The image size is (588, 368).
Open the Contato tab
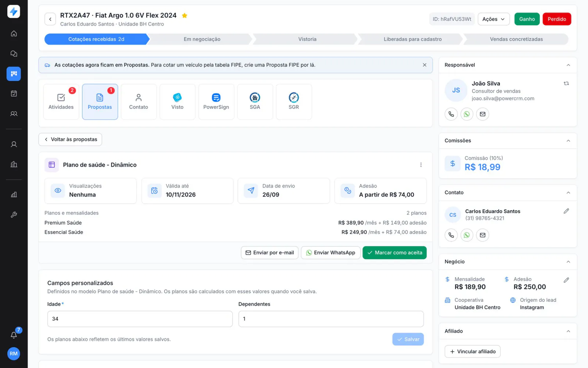pos(139,102)
